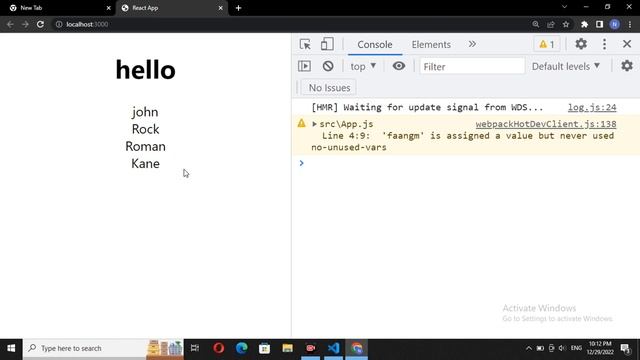Click the Chrome taskbar icon
This screenshot has width=640, height=360.
coord(356,348)
